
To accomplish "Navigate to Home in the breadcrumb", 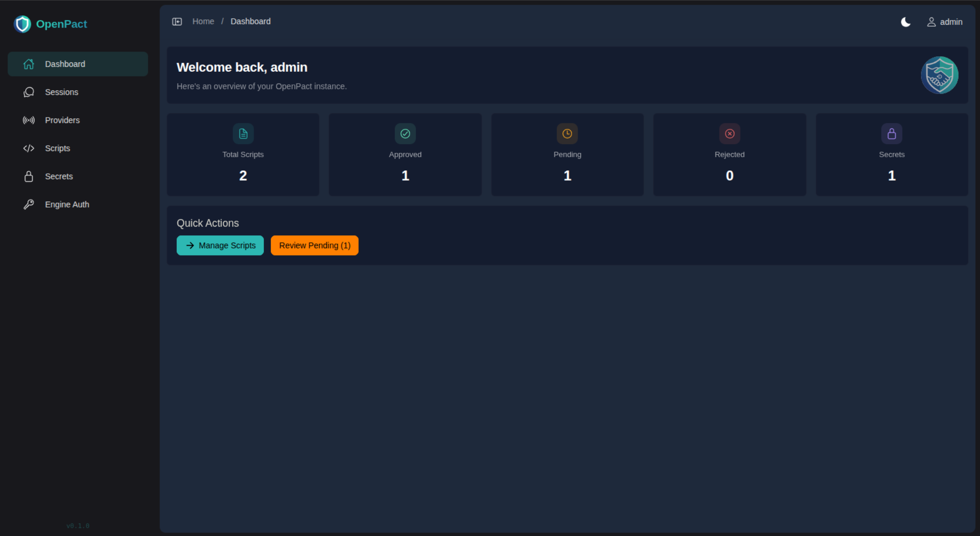I will coord(203,21).
